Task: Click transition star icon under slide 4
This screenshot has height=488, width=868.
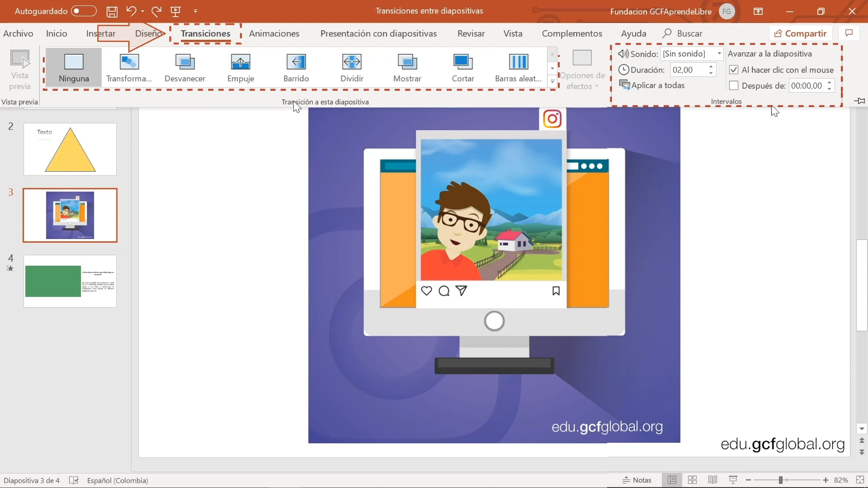Action: tap(10, 268)
